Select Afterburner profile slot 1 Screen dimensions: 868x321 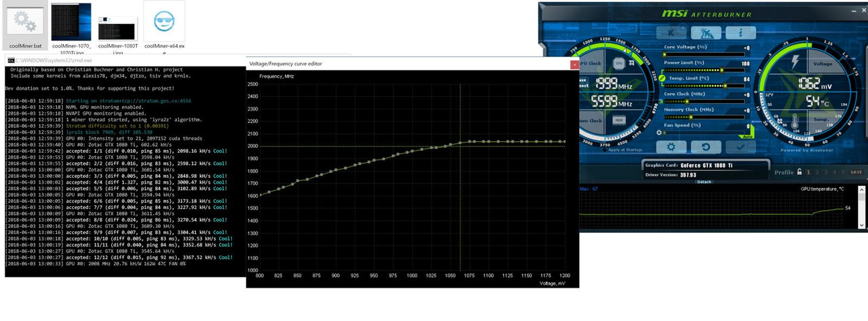[x=808, y=172]
